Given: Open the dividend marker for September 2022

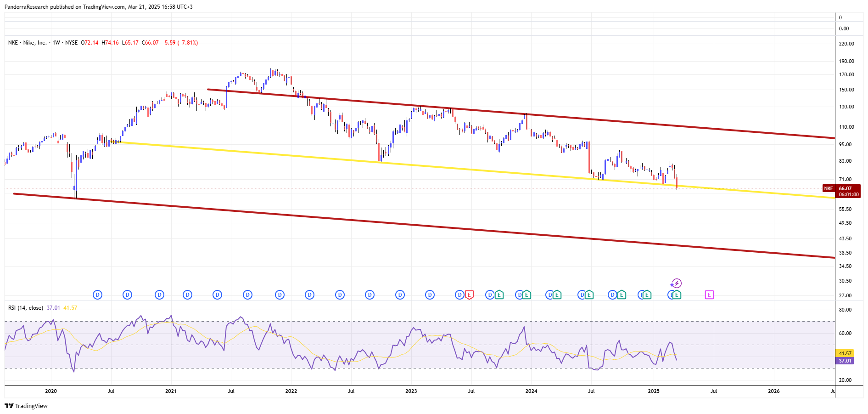Looking at the screenshot, I should pos(370,295).
